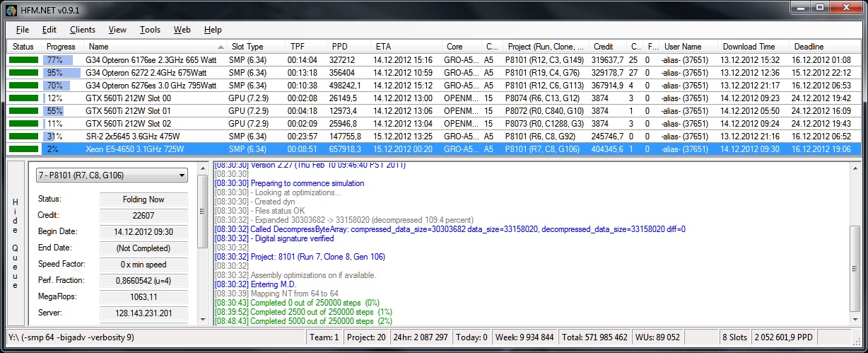Open the Web menu
The height and width of the screenshot is (353, 868).
182,30
